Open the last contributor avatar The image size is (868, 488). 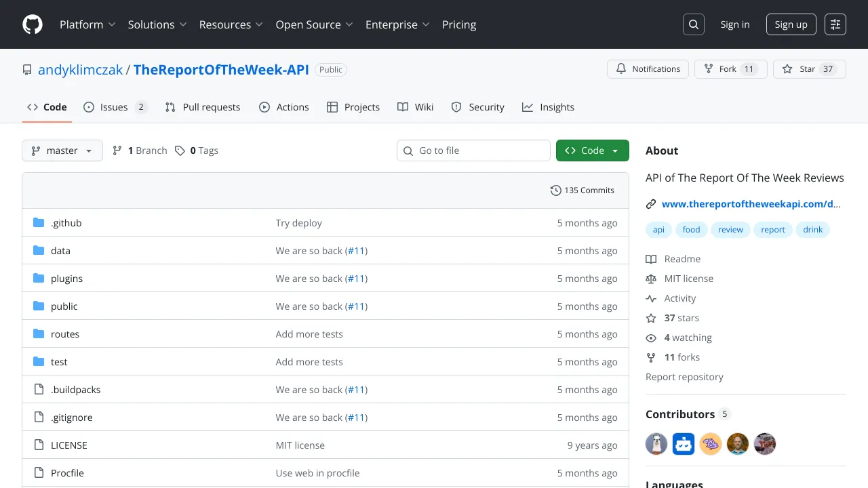(765, 444)
